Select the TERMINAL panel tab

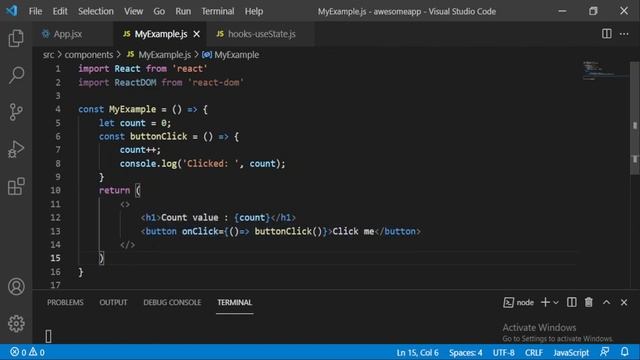[x=234, y=302]
